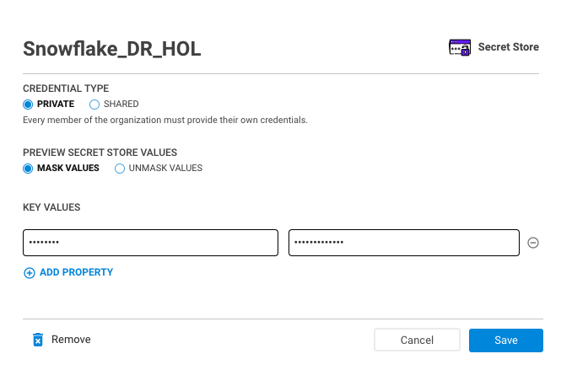Select the PRIVATE credential type radio button

[x=28, y=105]
